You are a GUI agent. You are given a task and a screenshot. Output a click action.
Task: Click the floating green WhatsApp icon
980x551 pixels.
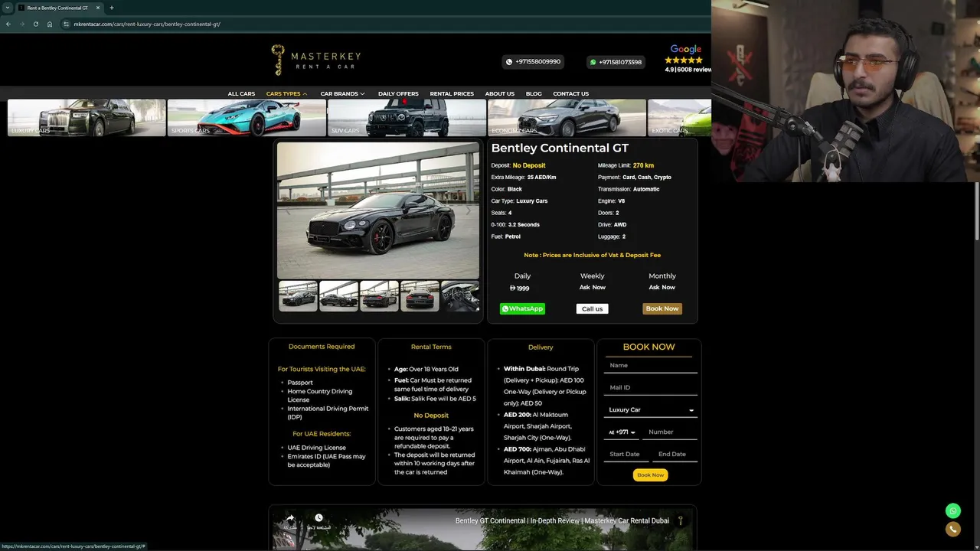tap(953, 510)
